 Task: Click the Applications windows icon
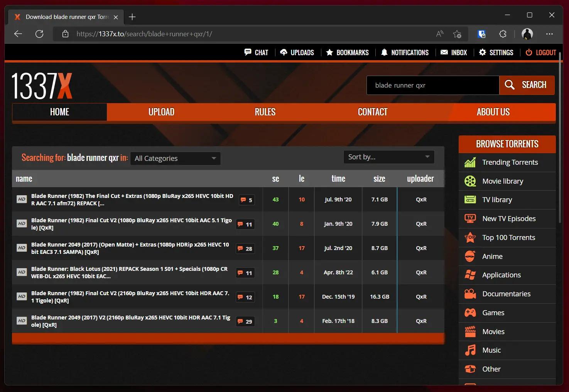click(470, 275)
